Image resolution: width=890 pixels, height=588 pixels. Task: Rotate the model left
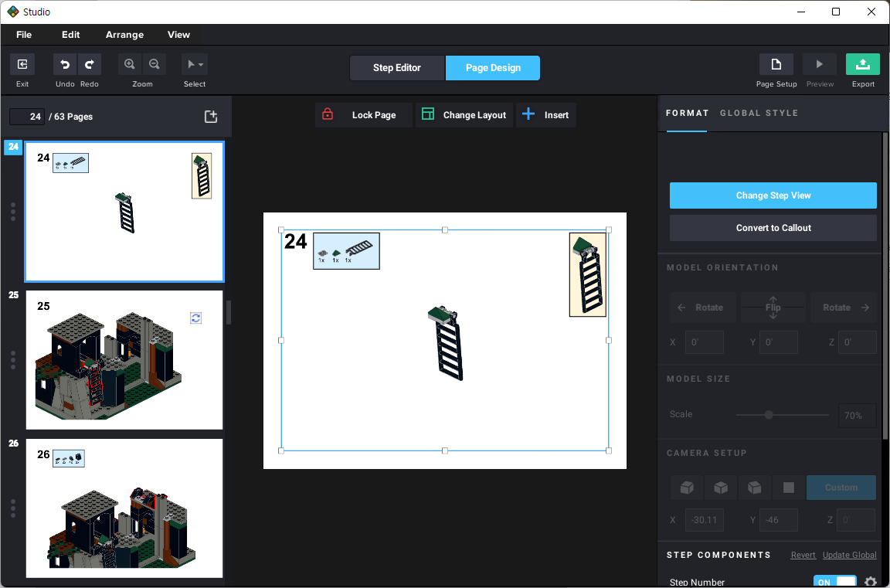703,307
